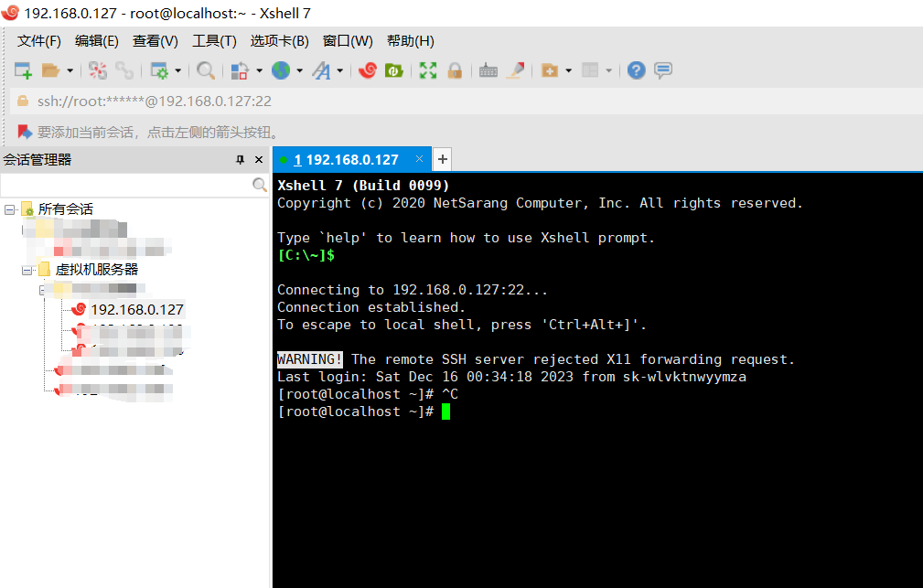The width and height of the screenshot is (923, 588).
Task: Expand the layout grid dropdown arrow
Action: (x=608, y=70)
